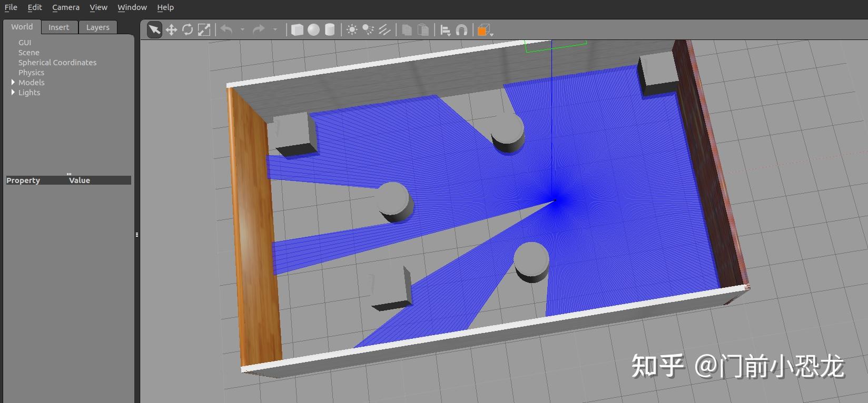Click the undo arrow icon
Image resolution: width=868 pixels, height=403 pixels.
pyautogui.click(x=226, y=29)
